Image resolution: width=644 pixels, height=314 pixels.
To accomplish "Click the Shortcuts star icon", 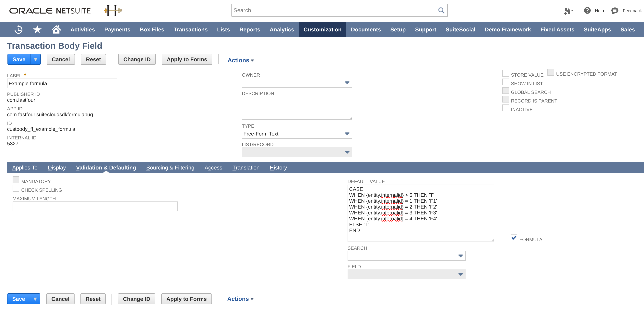I will [37, 29].
